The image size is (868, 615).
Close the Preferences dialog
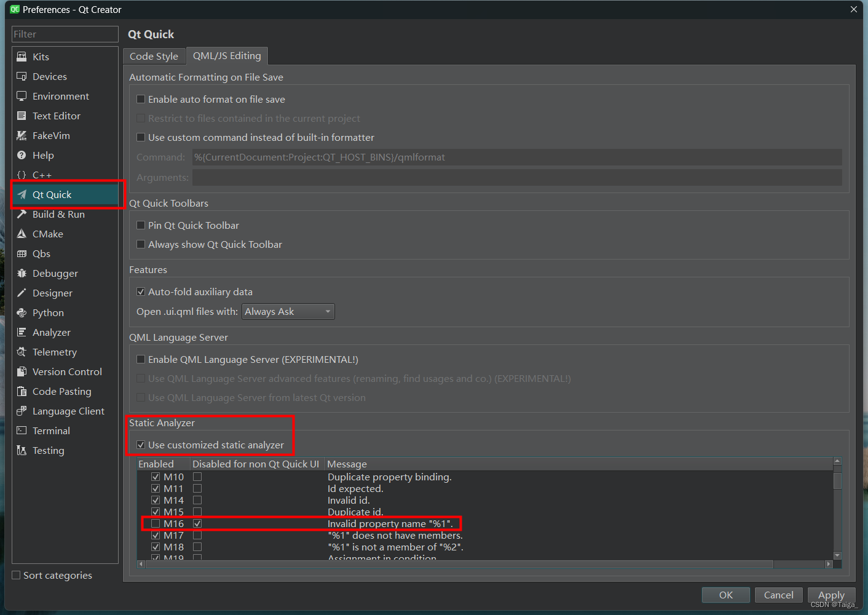point(854,9)
